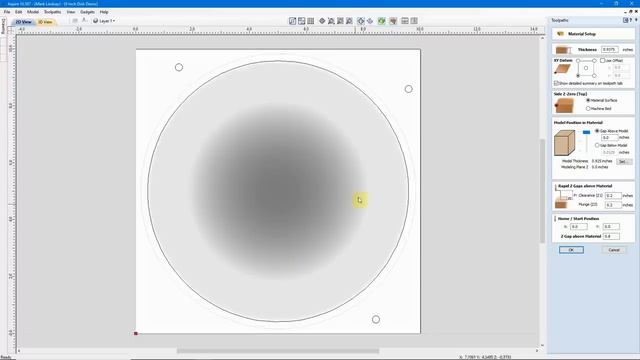Click the zoom magnifier toolbar icon
The height and width of the screenshot is (360, 640).
pos(331,21)
